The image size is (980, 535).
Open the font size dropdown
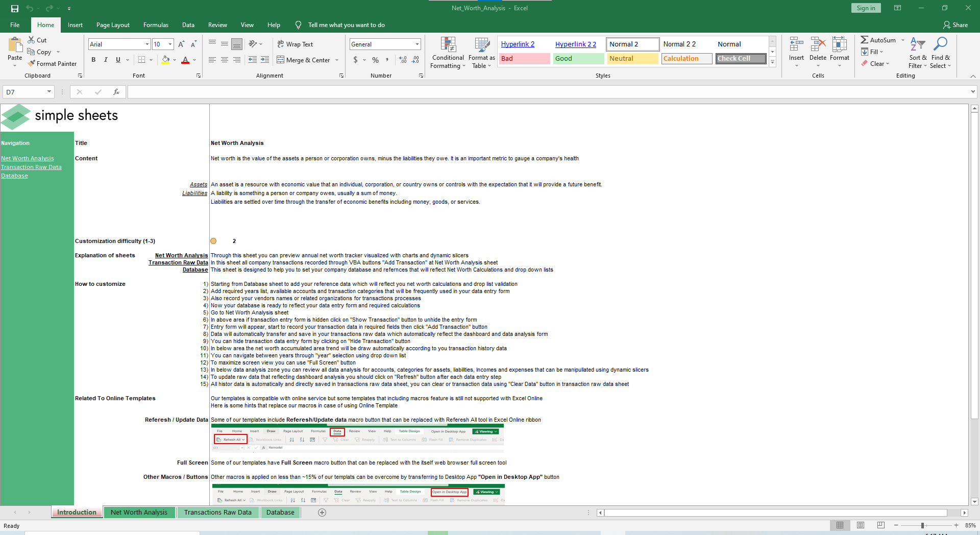point(170,44)
